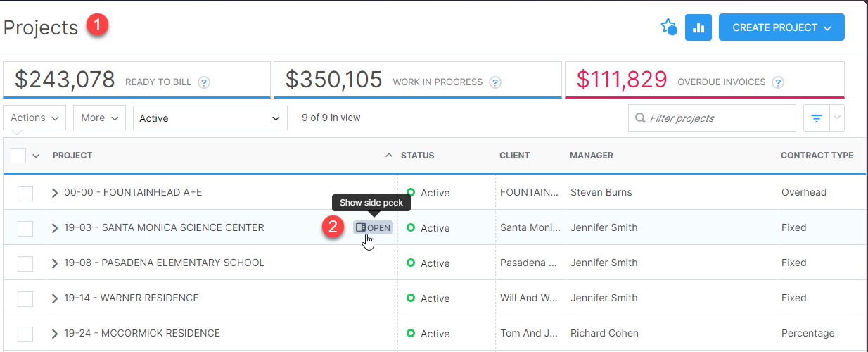
Task: Select the Pasadena Elementary School checkbox
Action: pyautogui.click(x=25, y=263)
